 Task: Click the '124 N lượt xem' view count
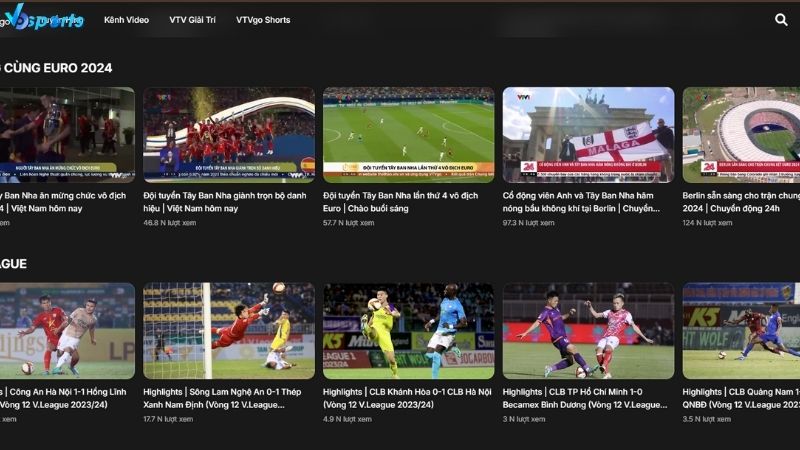pos(707,223)
